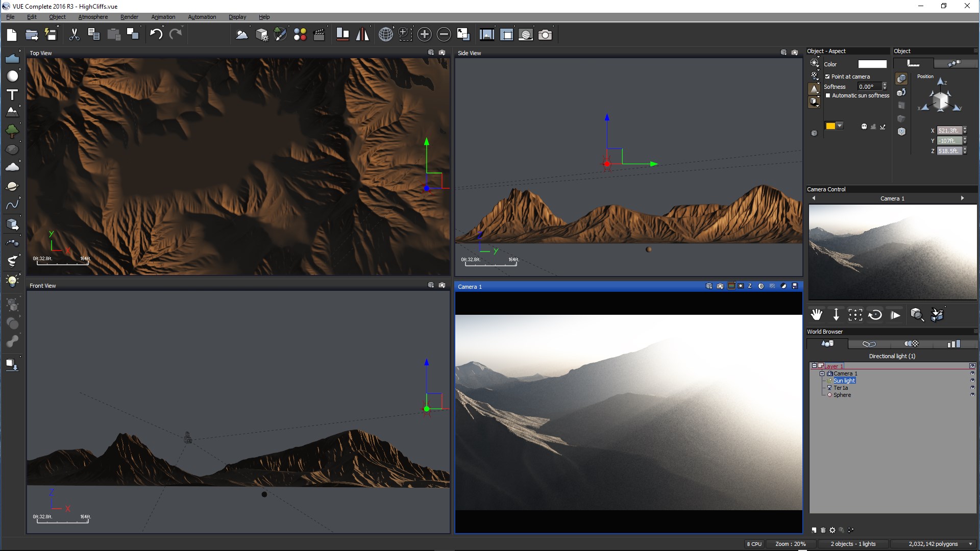The image size is (980, 551).
Task: Toggle visibility of the Sphere object
Action: (972, 395)
